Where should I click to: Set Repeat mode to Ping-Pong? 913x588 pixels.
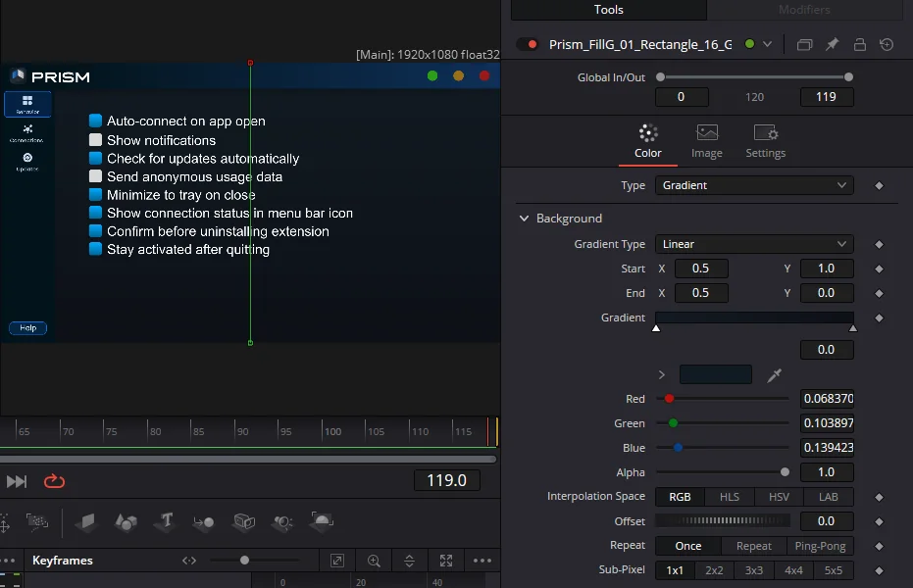tap(820, 546)
